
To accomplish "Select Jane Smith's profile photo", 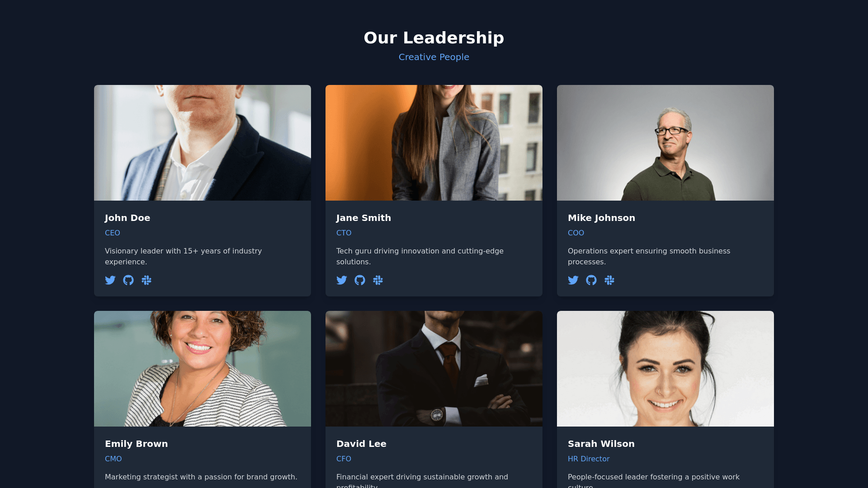I will 434,143.
